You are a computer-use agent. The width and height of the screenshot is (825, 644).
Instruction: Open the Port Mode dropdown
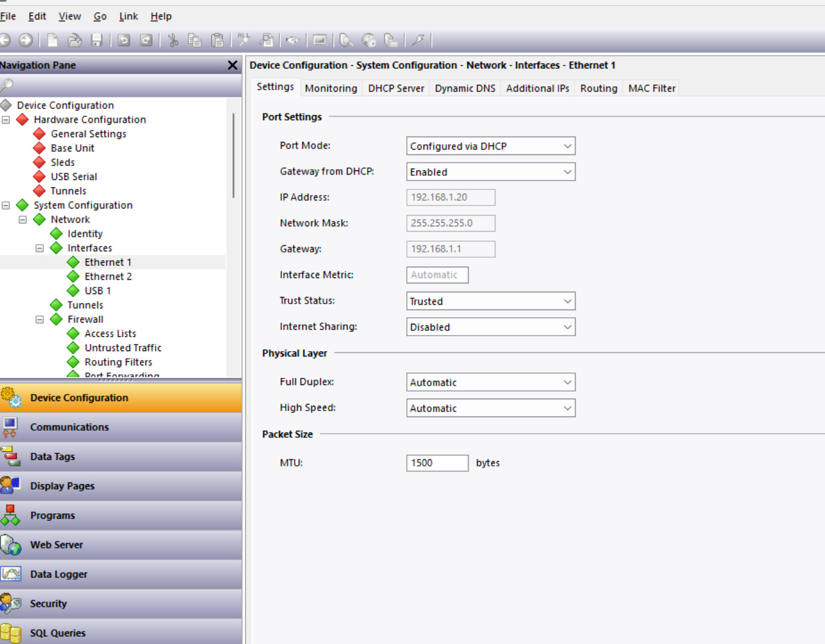[491, 146]
